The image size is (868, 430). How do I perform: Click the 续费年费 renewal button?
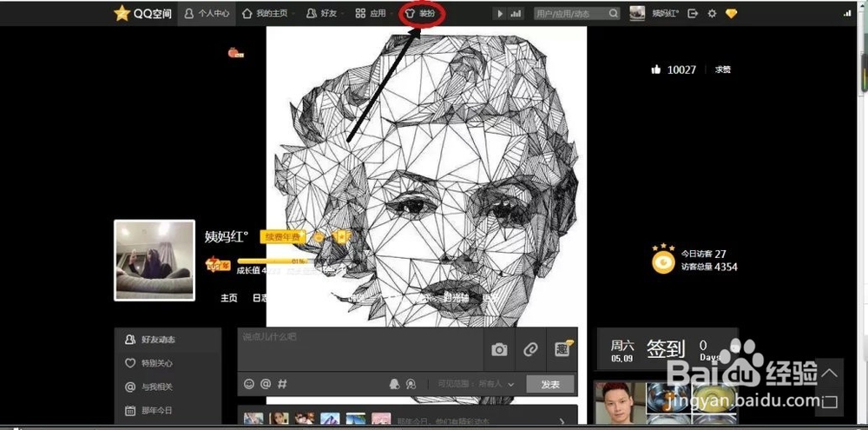coord(282,237)
